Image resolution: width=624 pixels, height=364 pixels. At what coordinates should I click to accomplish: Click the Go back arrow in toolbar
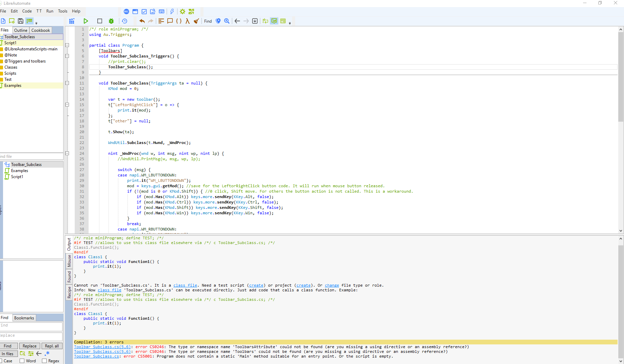(x=237, y=21)
